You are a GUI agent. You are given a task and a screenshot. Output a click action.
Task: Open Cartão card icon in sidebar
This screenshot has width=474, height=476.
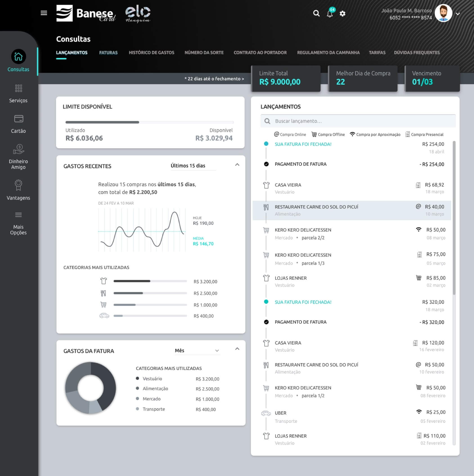19,119
